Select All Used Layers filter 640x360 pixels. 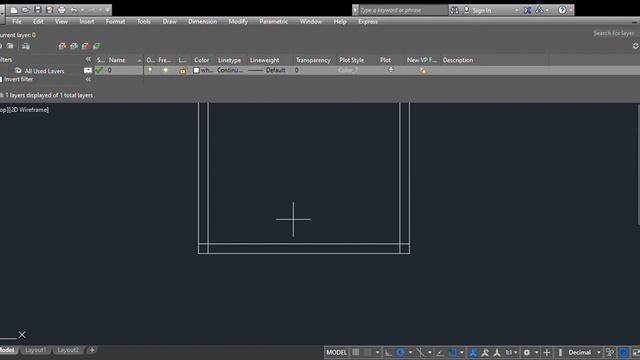44,71
